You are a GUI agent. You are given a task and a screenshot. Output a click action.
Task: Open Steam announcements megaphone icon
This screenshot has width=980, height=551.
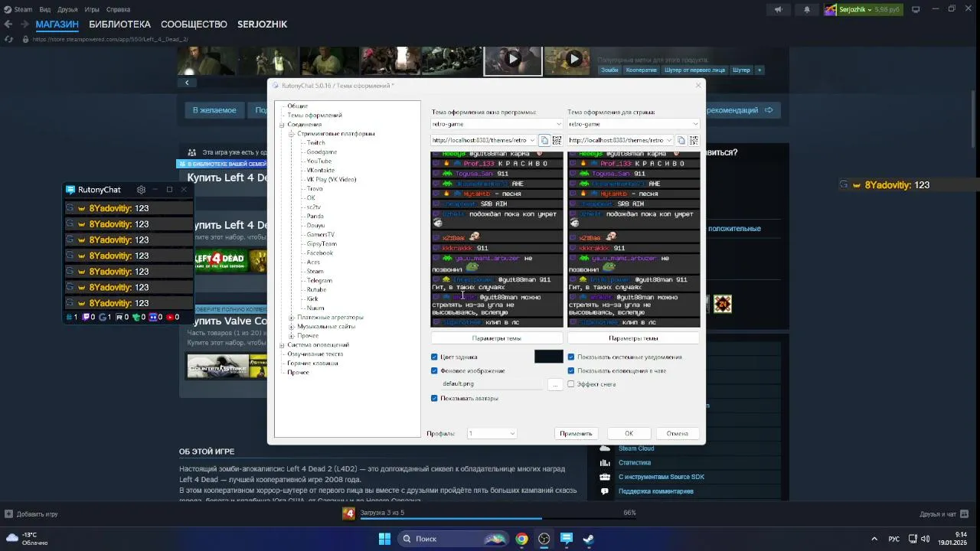tap(778, 10)
